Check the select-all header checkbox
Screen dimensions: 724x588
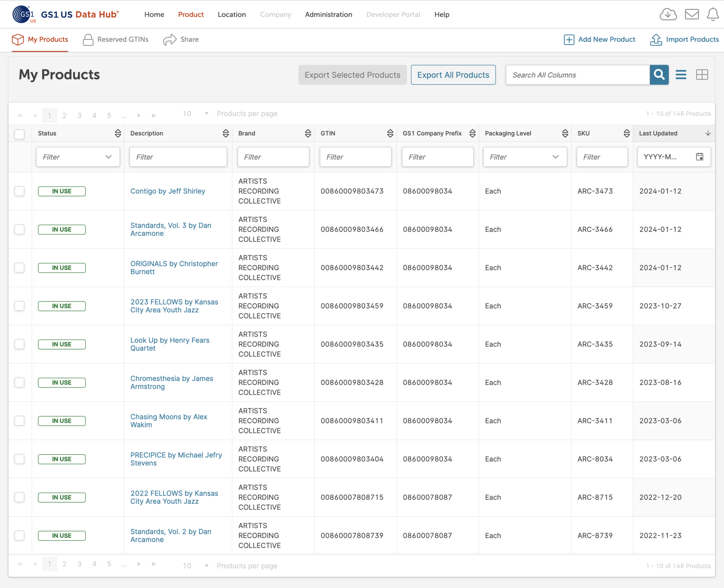coord(19,134)
